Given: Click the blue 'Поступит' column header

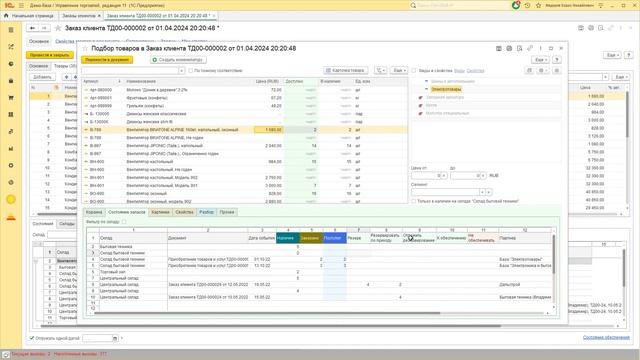Looking at the screenshot, I should (335, 238).
